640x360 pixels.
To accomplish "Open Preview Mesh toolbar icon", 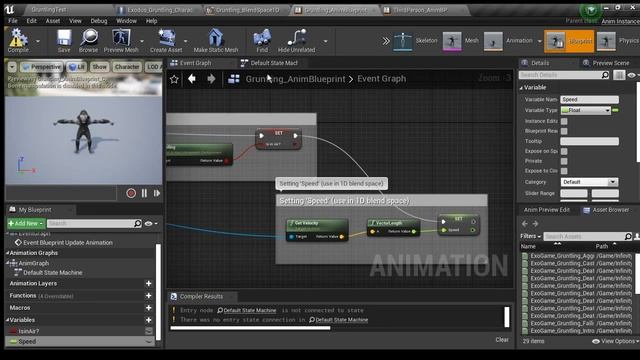I will (x=121, y=38).
